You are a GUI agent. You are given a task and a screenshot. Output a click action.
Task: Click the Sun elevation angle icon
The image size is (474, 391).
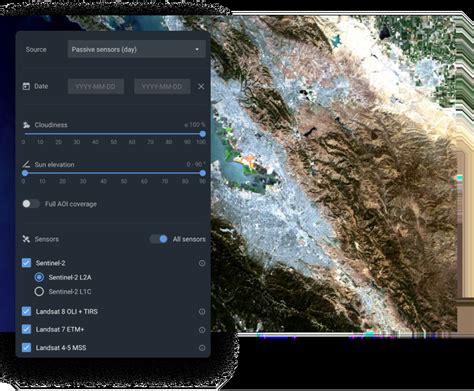(x=26, y=164)
